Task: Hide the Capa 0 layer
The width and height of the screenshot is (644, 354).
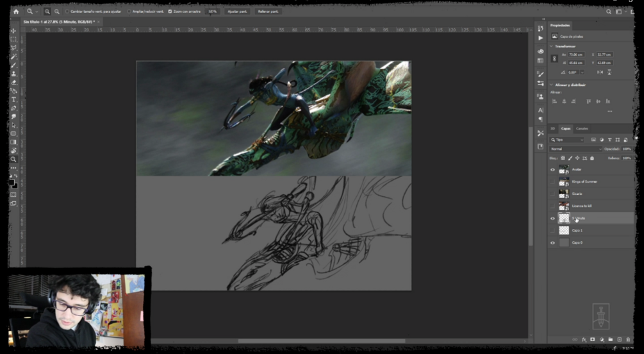Action: pyautogui.click(x=552, y=243)
